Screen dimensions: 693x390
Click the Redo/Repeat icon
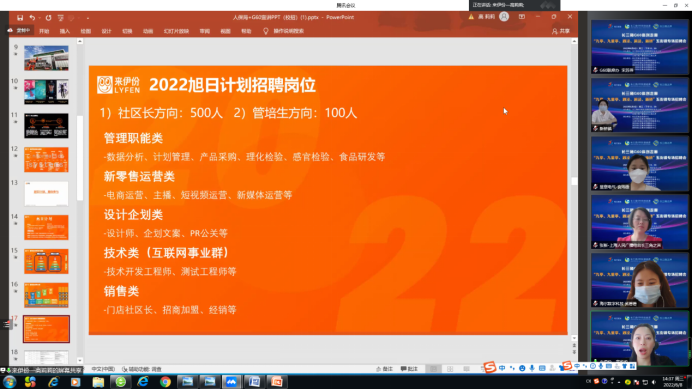[48, 18]
